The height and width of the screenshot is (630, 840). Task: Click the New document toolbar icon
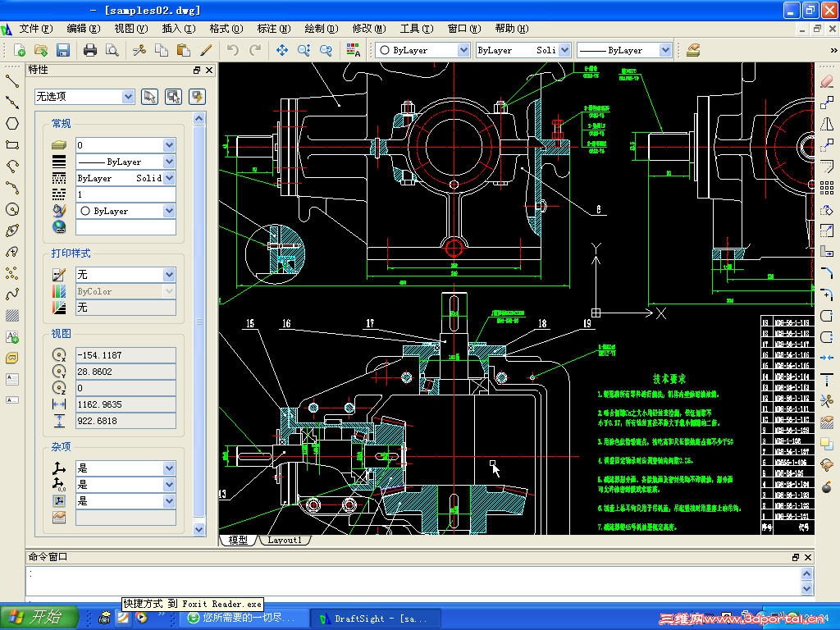point(20,50)
